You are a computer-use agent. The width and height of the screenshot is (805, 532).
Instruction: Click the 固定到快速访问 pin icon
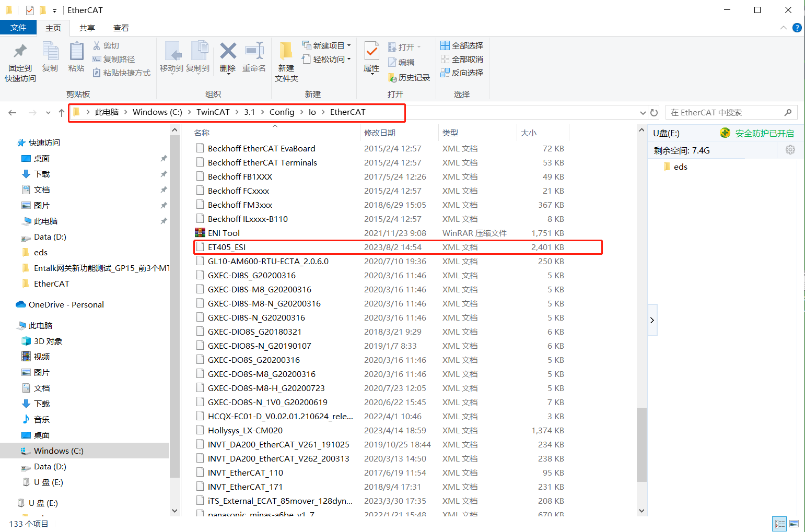(20, 51)
